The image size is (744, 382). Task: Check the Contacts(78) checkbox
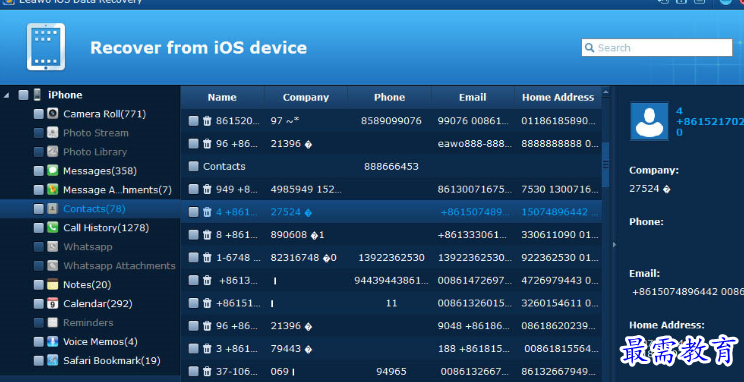[39, 209]
